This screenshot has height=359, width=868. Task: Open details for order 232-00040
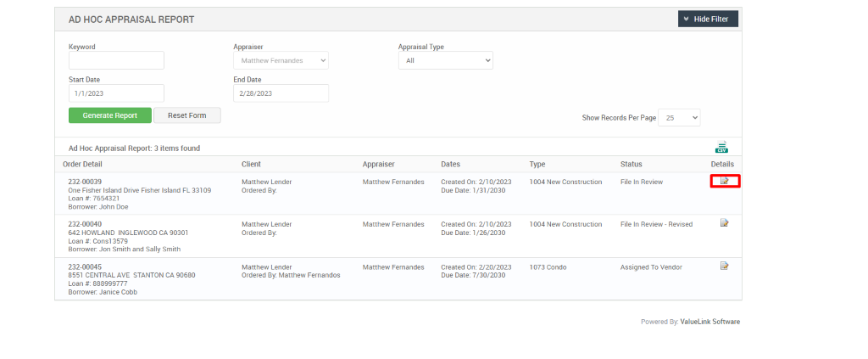(x=724, y=222)
